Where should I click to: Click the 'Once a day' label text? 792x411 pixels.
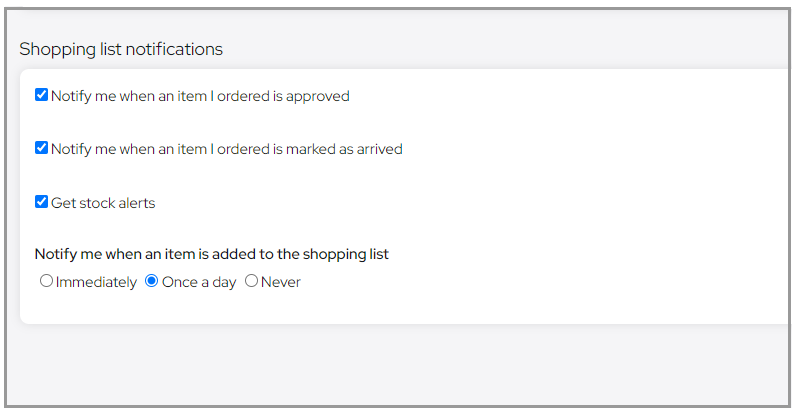pyautogui.click(x=199, y=282)
